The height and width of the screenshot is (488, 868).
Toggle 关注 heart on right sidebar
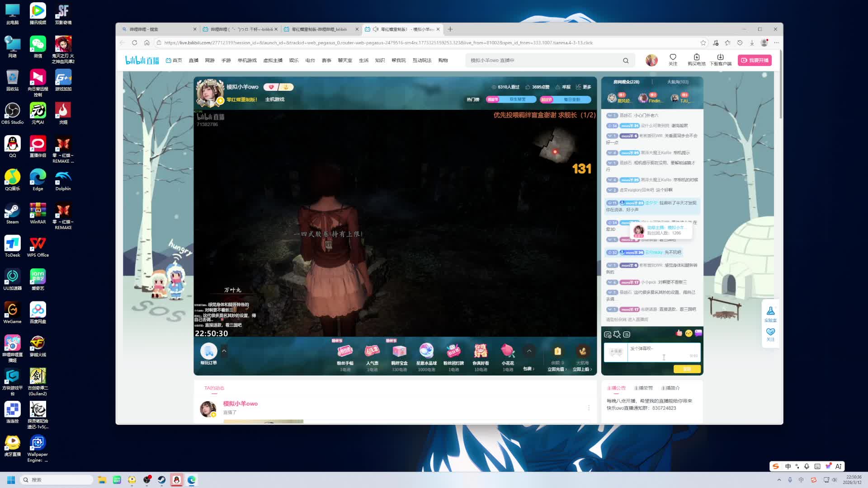click(770, 332)
